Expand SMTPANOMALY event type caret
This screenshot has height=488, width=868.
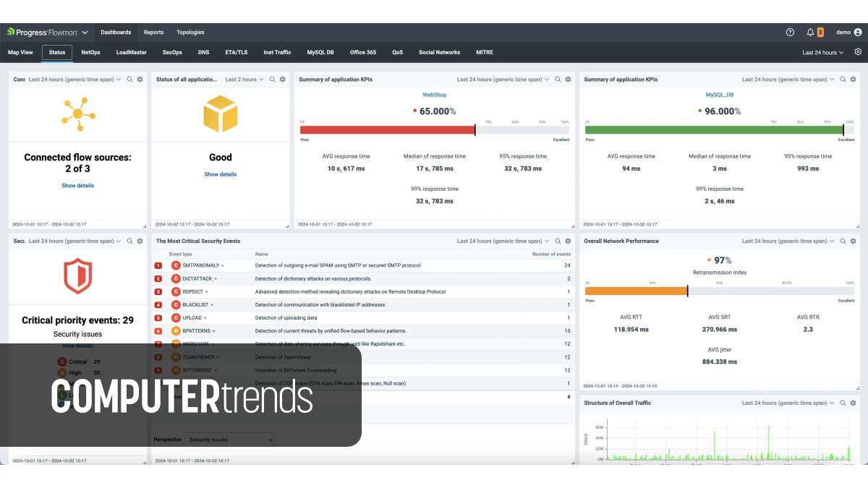223,265
